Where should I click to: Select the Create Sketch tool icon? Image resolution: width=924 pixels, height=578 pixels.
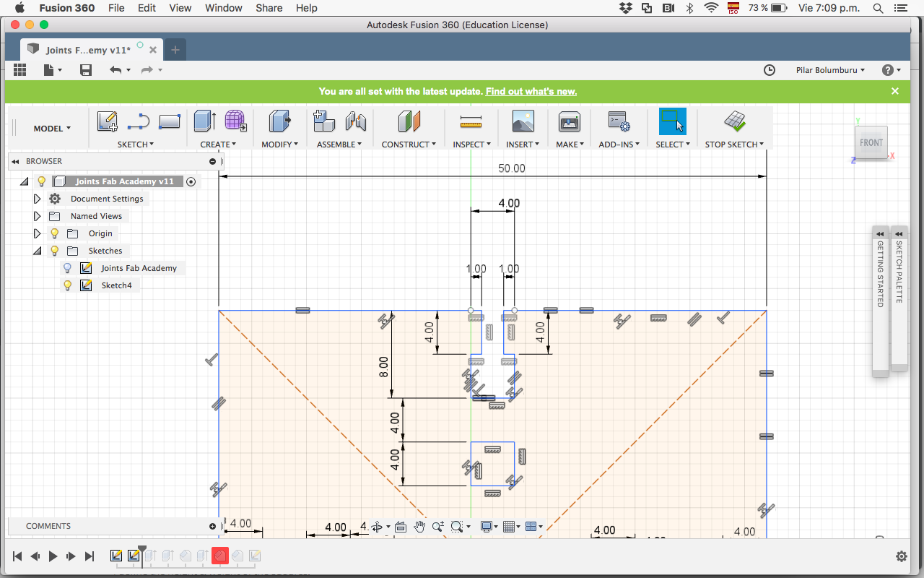click(108, 121)
